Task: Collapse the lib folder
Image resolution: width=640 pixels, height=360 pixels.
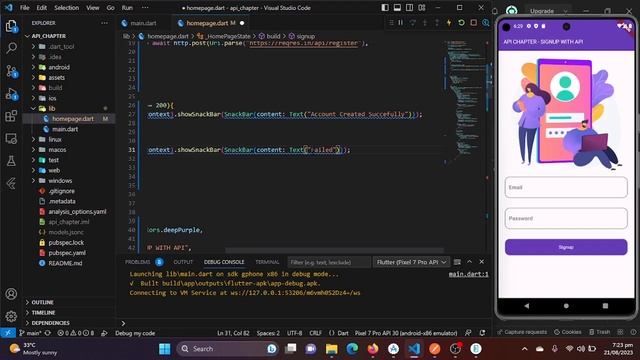Action: (52, 109)
